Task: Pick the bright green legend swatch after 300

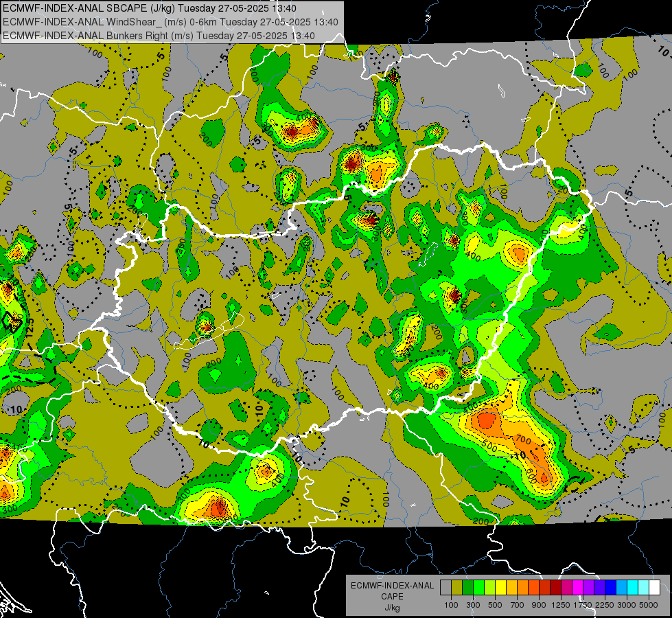Action: click(478, 587)
